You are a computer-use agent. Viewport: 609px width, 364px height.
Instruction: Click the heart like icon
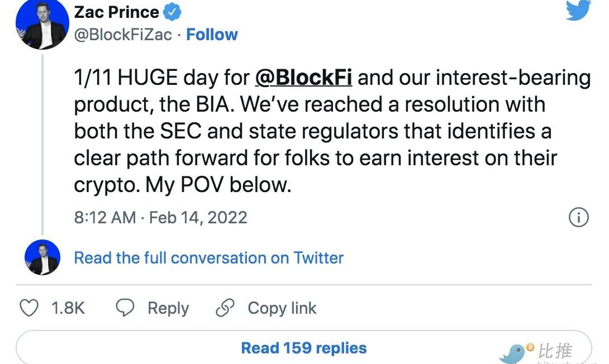coord(29,308)
